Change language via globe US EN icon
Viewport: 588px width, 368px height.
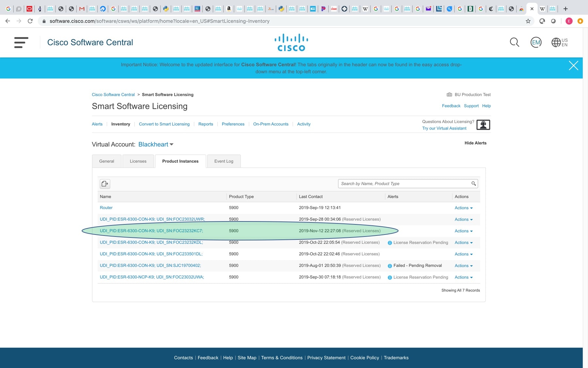(x=560, y=42)
